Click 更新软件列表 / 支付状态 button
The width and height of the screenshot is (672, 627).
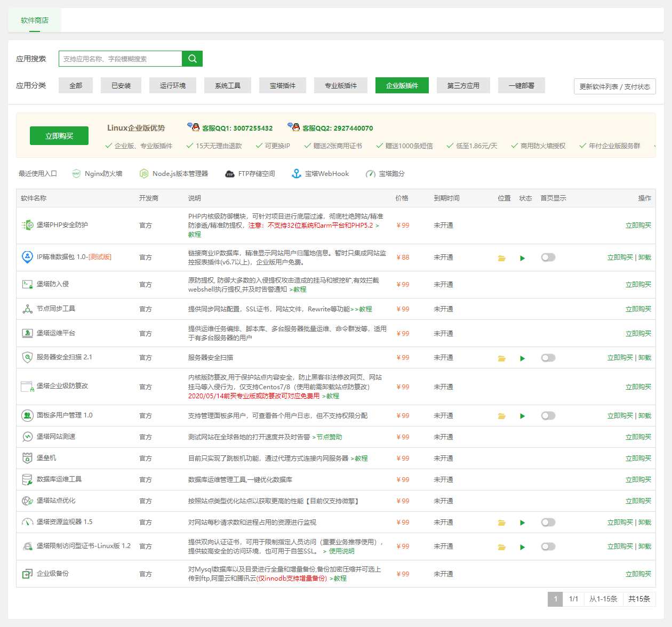614,86
